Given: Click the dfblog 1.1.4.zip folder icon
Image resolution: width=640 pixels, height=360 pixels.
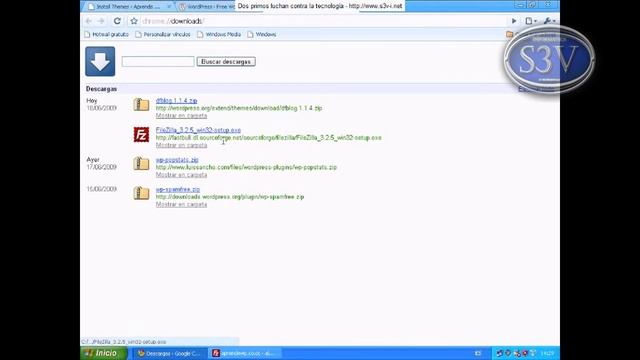Looking at the screenshot, I should click(x=141, y=104).
